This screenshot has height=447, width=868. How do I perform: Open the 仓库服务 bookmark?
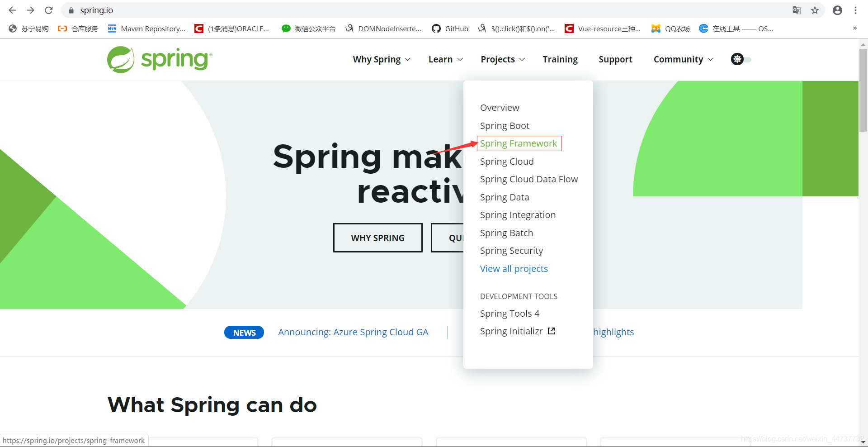78,29
